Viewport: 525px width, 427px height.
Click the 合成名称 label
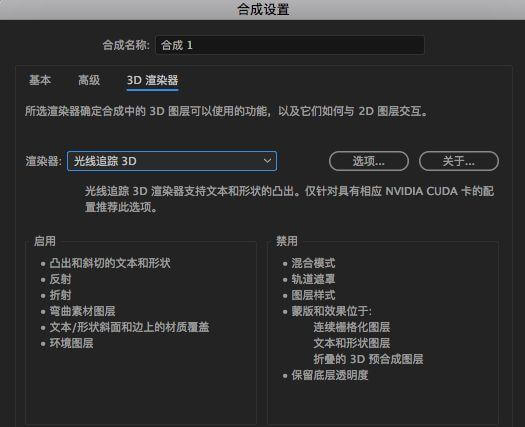pyautogui.click(x=126, y=45)
